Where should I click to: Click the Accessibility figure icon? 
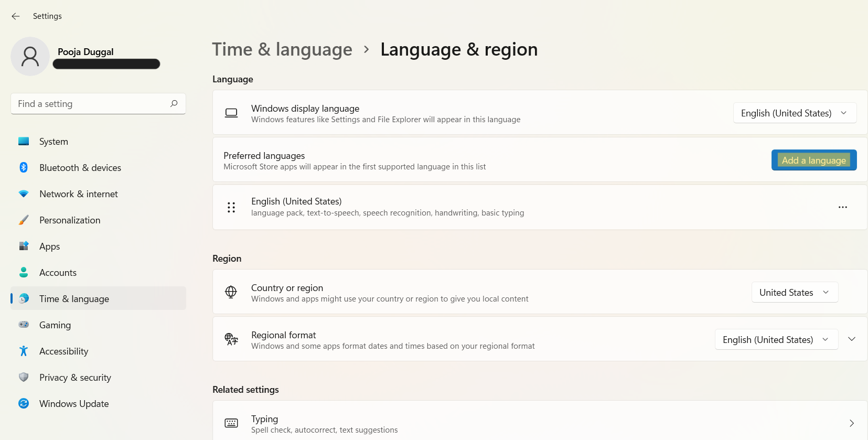(24, 351)
